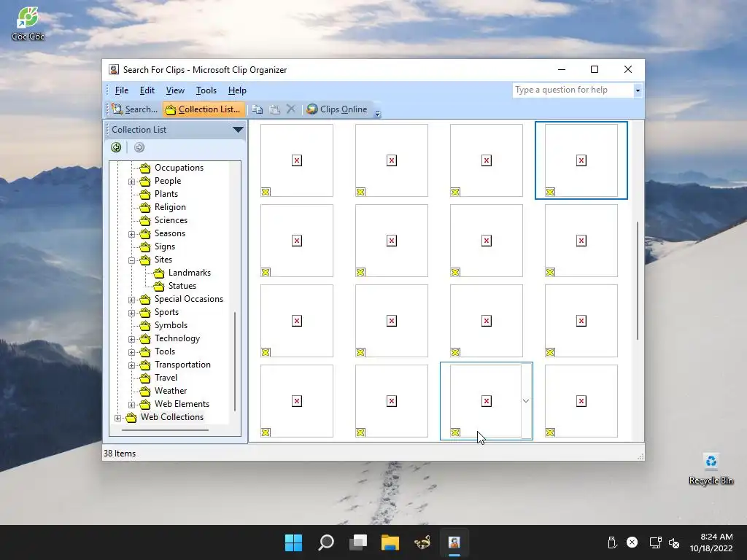Click the Collection List tree vertical scrollbar

(x=235, y=361)
